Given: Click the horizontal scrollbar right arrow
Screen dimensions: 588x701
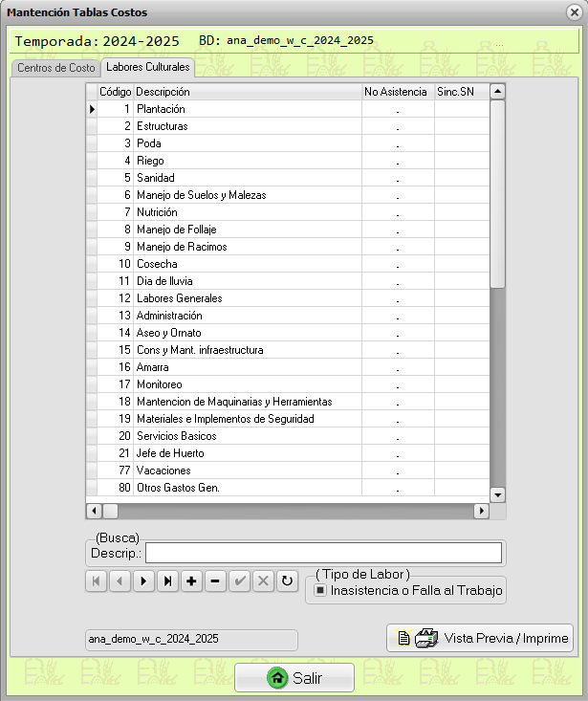Looking at the screenshot, I should (481, 511).
